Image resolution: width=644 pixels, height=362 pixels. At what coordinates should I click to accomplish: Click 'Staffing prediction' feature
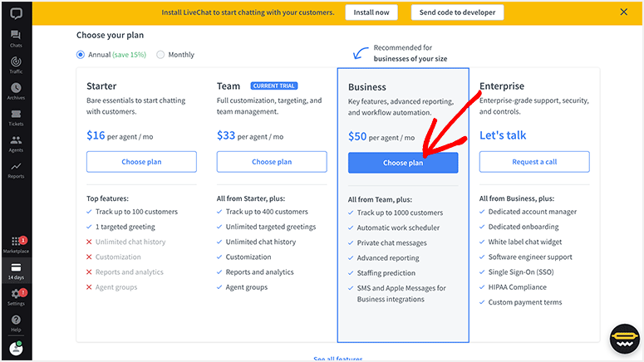386,273
